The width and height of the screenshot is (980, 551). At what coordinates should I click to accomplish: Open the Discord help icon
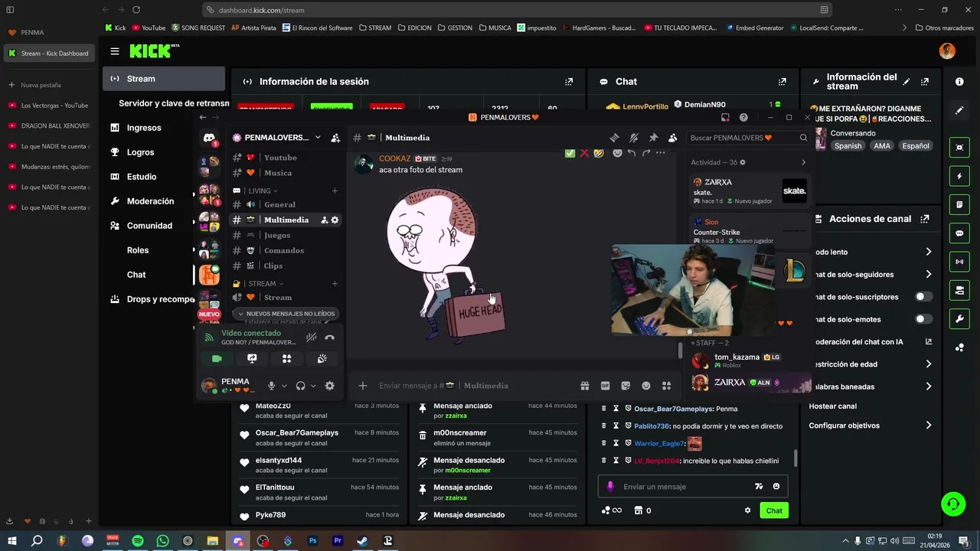click(x=743, y=117)
